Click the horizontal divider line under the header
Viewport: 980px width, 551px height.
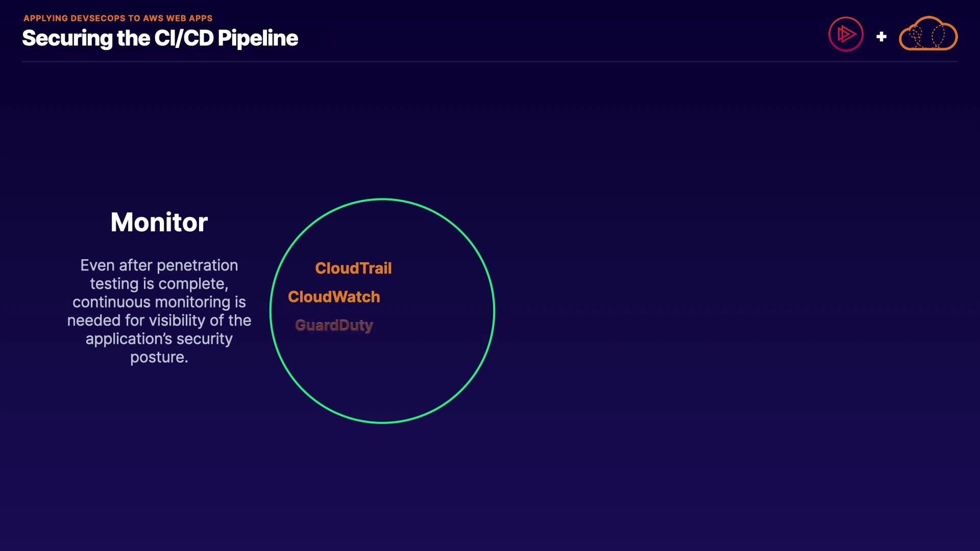click(x=490, y=62)
